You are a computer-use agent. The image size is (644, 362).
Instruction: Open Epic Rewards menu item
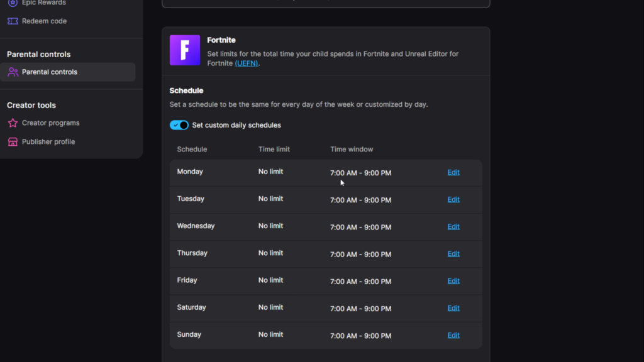44,3
